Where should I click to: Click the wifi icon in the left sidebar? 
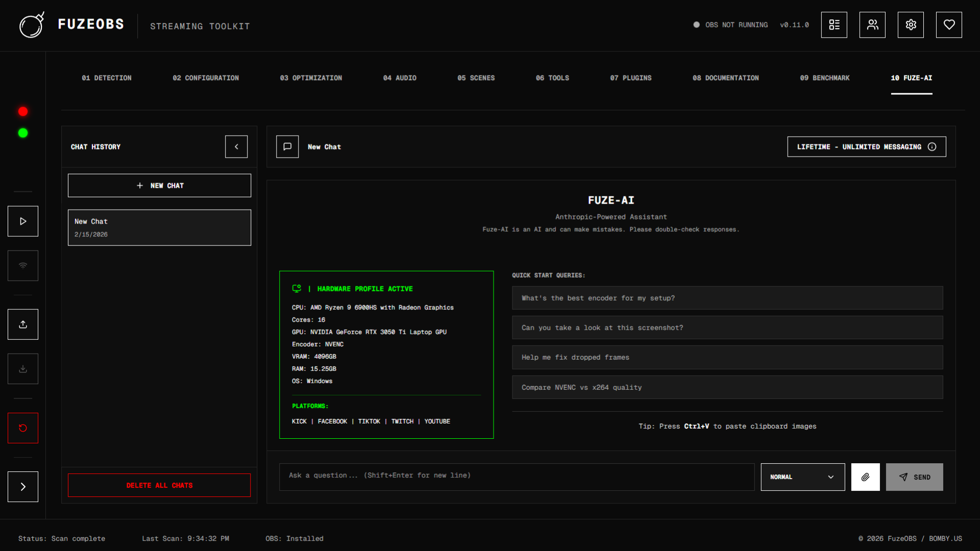coord(22,265)
